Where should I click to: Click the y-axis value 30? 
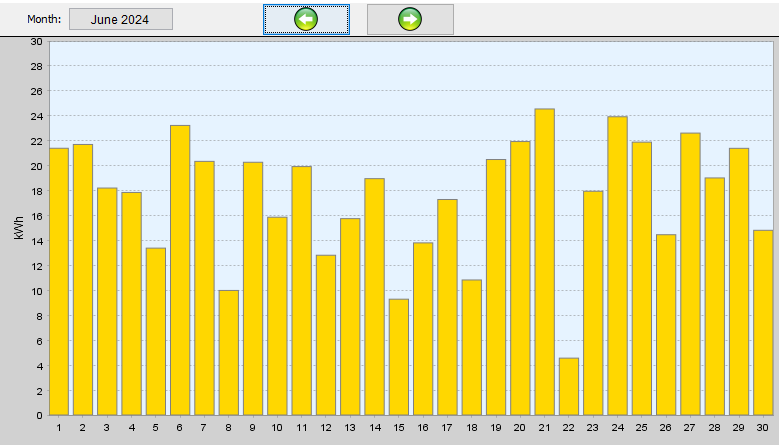(x=36, y=42)
